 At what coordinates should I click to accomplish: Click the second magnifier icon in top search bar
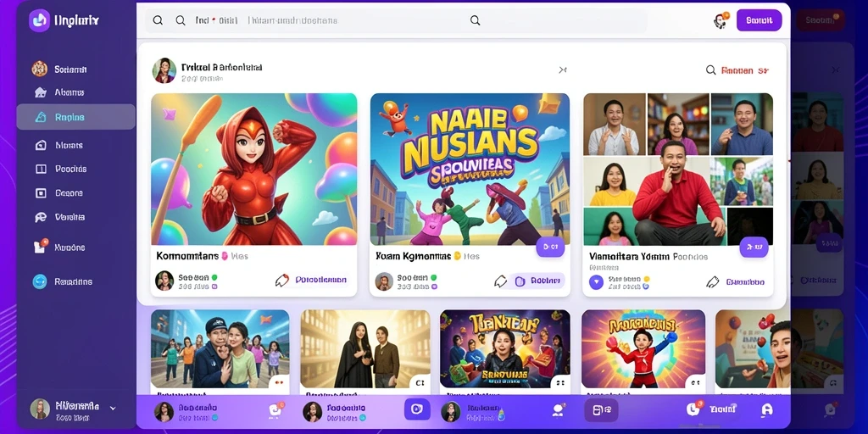181,20
